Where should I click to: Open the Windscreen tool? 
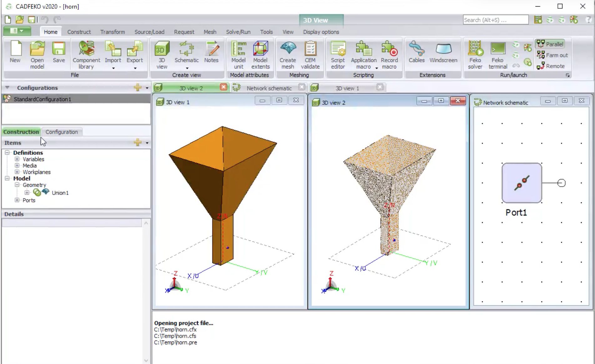(x=443, y=52)
